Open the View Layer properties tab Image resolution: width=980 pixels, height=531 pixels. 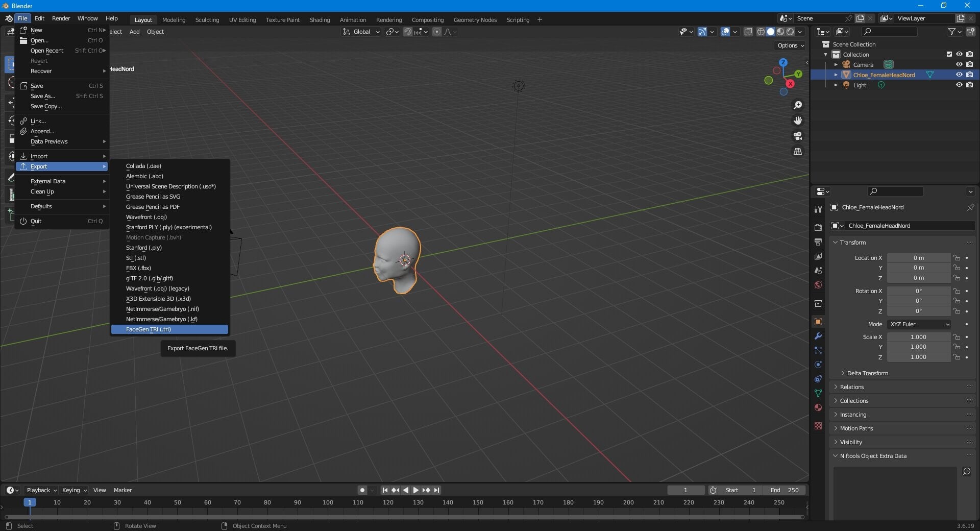click(818, 256)
